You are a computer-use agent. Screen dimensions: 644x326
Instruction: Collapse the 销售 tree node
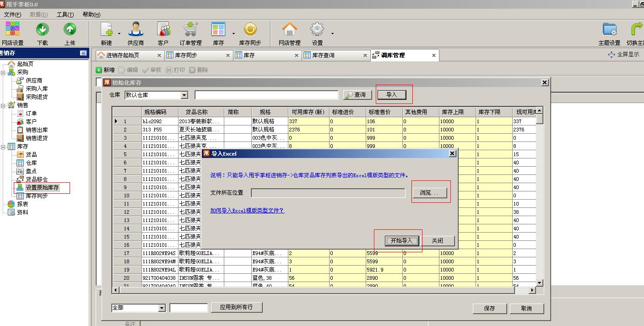click(x=4, y=105)
